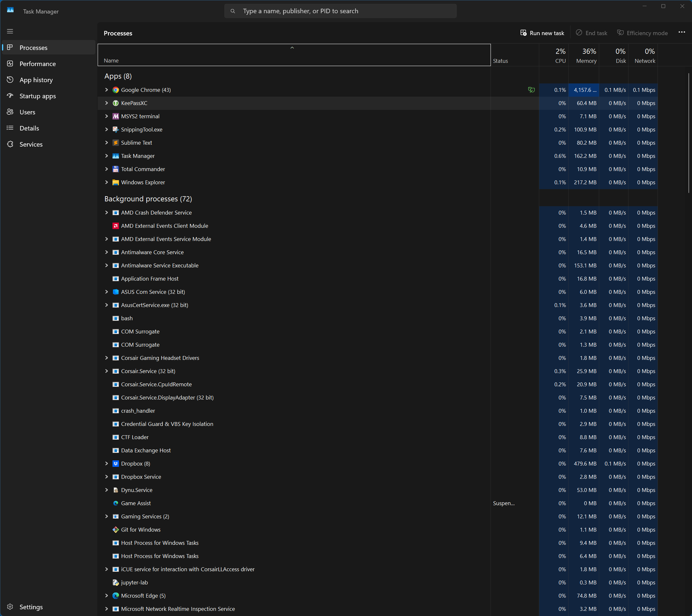Click the Total Commander icon
Image resolution: width=692 pixels, height=616 pixels.
point(115,169)
